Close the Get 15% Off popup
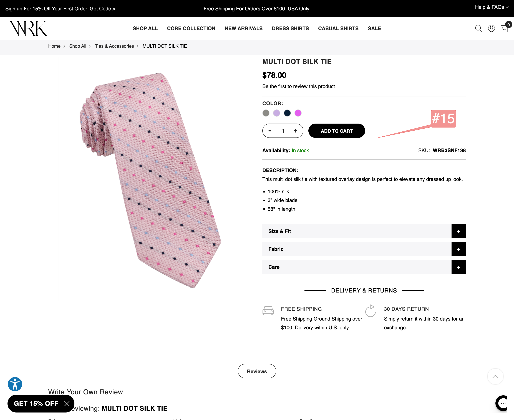Viewport: 514px width, 420px height. tap(67, 403)
